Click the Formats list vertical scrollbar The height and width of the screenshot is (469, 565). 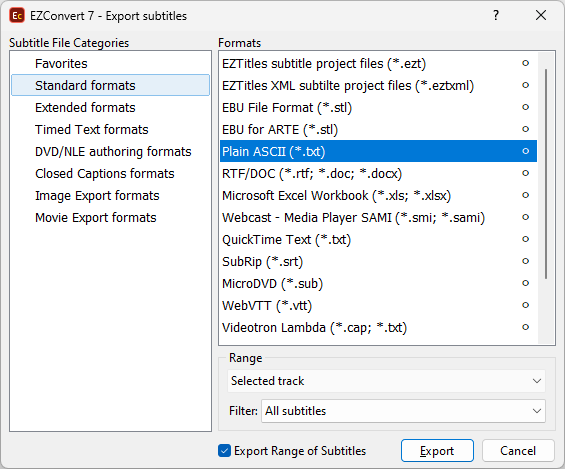pos(546,174)
